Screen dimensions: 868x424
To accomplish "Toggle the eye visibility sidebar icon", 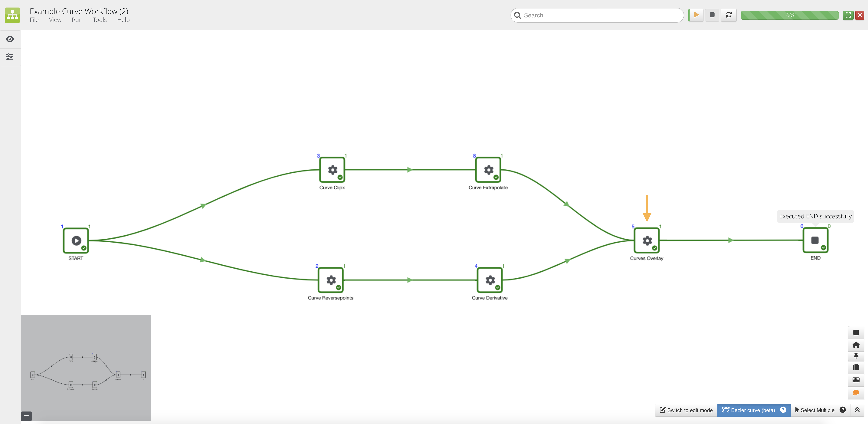I will coord(10,39).
